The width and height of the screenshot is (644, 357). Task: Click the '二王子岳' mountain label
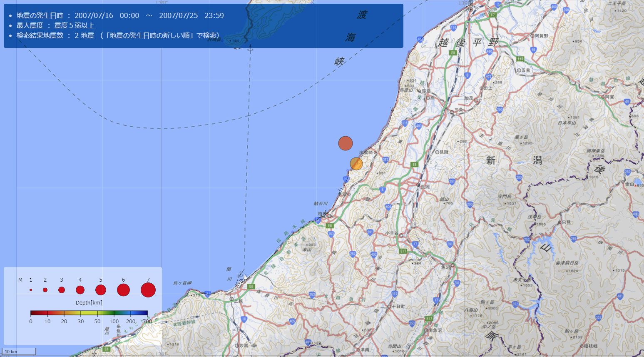tap(617, 4)
